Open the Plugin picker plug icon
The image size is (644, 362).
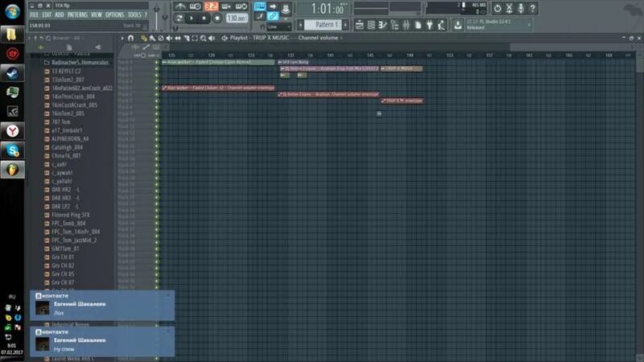[x=430, y=25]
